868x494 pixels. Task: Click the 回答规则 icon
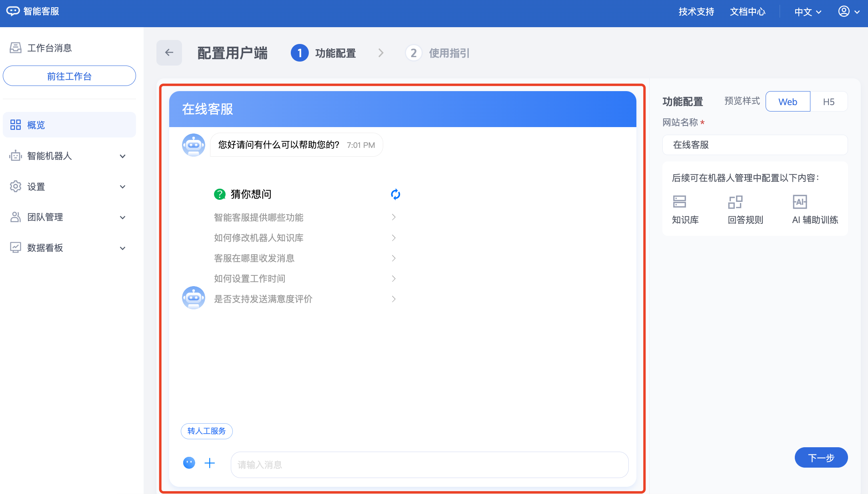[735, 202]
